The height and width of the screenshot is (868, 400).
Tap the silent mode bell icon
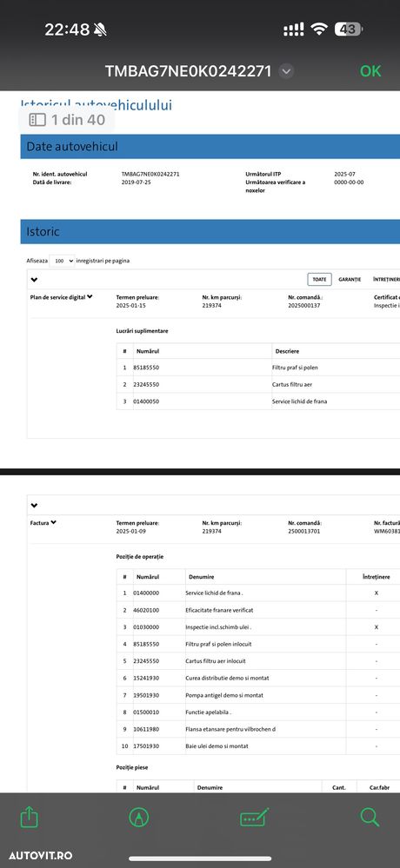[x=102, y=30]
